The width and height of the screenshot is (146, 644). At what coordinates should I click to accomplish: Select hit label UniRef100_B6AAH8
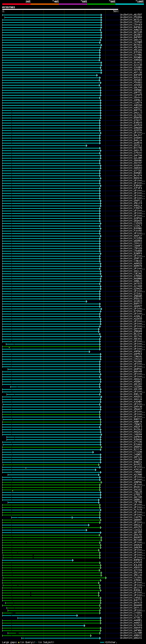[x=131, y=605]
